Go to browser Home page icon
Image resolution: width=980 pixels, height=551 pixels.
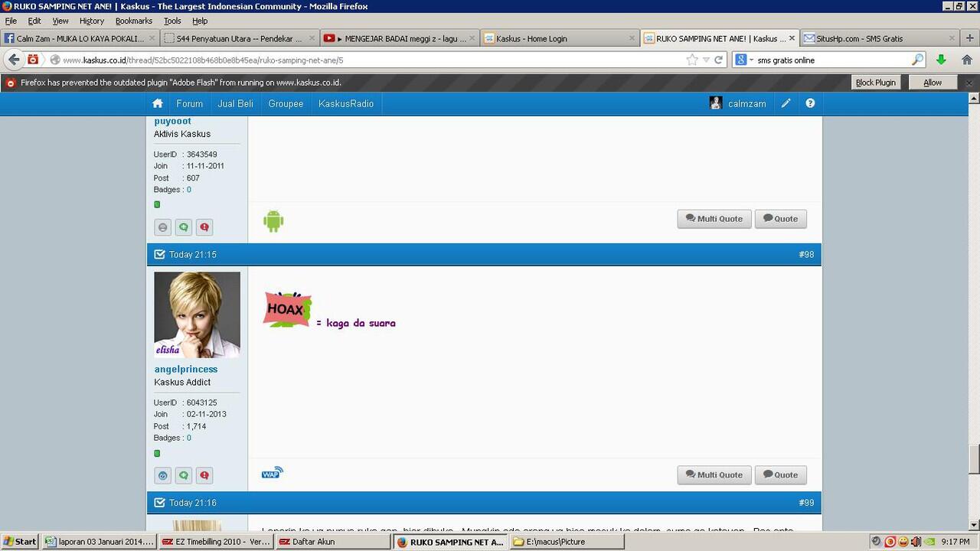click(x=967, y=60)
